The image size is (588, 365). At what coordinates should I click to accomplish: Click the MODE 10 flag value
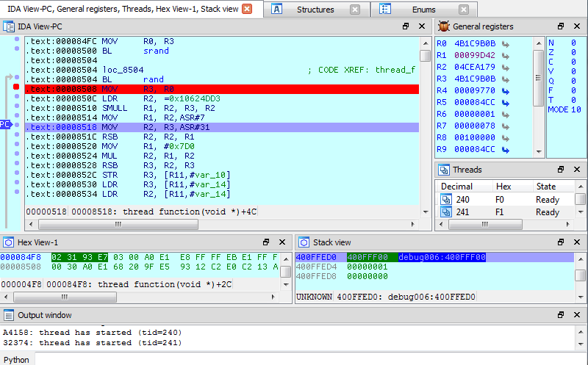(576, 109)
